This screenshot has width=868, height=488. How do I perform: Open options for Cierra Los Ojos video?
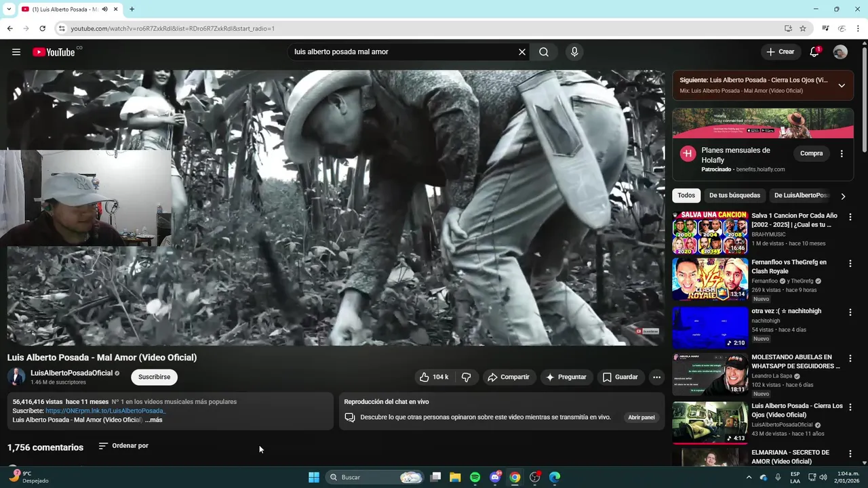(x=850, y=407)
